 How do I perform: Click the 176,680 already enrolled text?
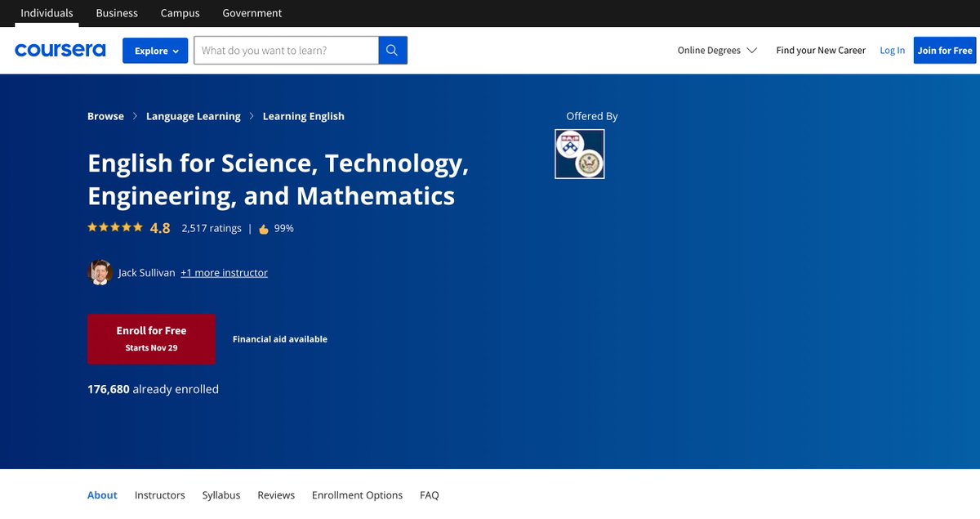(x=153, y=389)
